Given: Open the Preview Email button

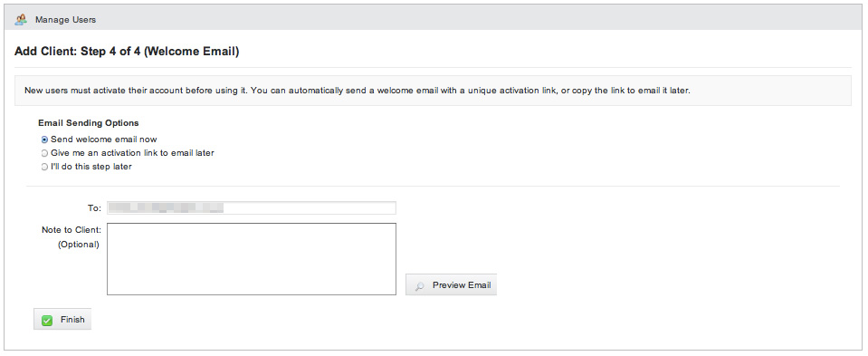Looking at the screenshot, I should pos(451,284).
